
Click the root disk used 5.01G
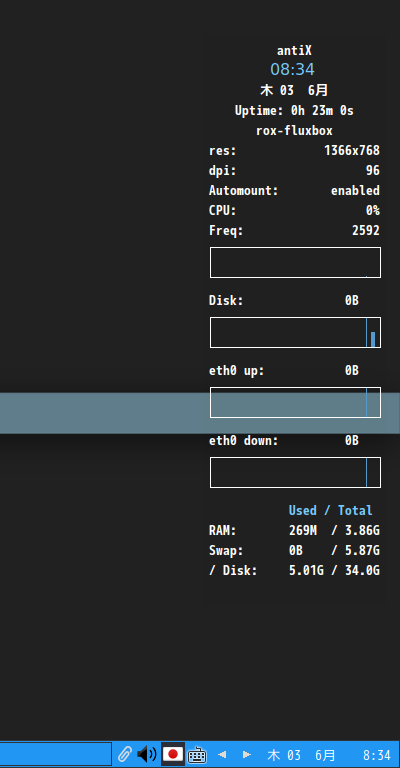click(306, 571)
